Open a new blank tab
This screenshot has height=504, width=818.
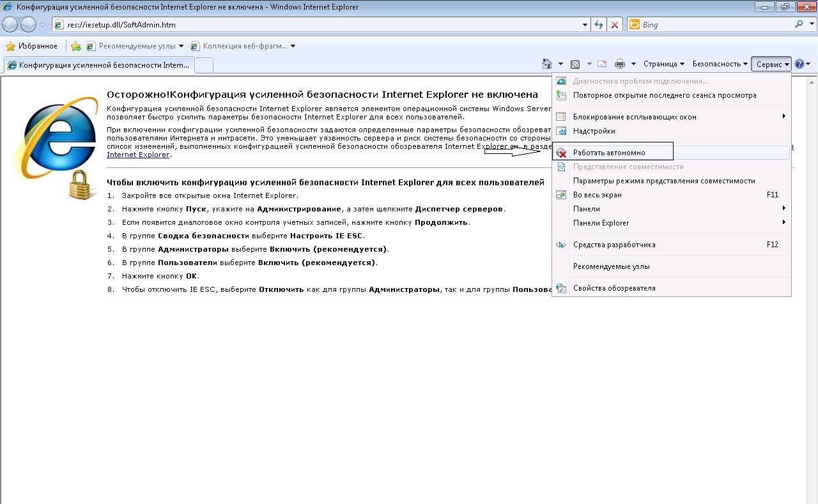coord(203,65)
